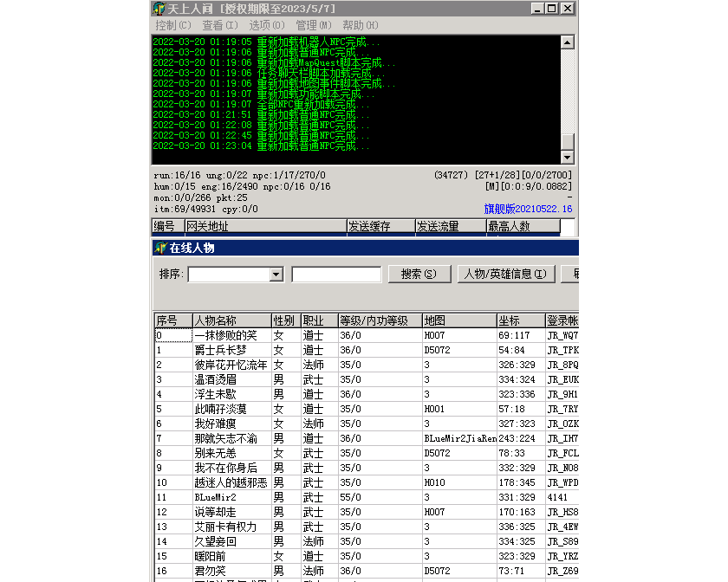Open the 排序 dropdown list
This screenshot has height=582, width=728.
(276, 275)
